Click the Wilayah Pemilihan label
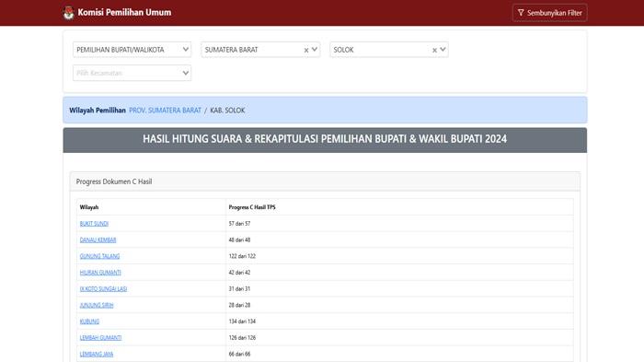 [x=98, y=111]
